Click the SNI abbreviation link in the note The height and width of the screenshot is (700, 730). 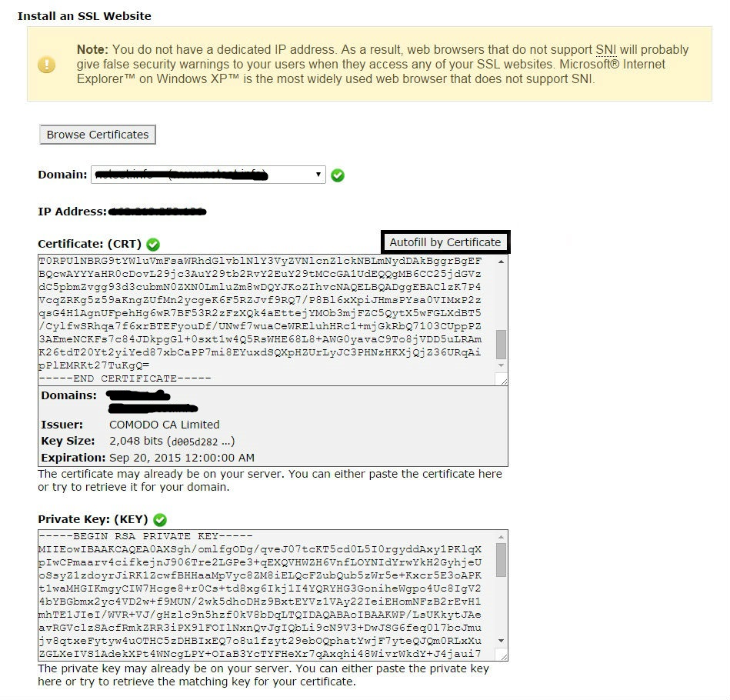[x=605, y=49]
